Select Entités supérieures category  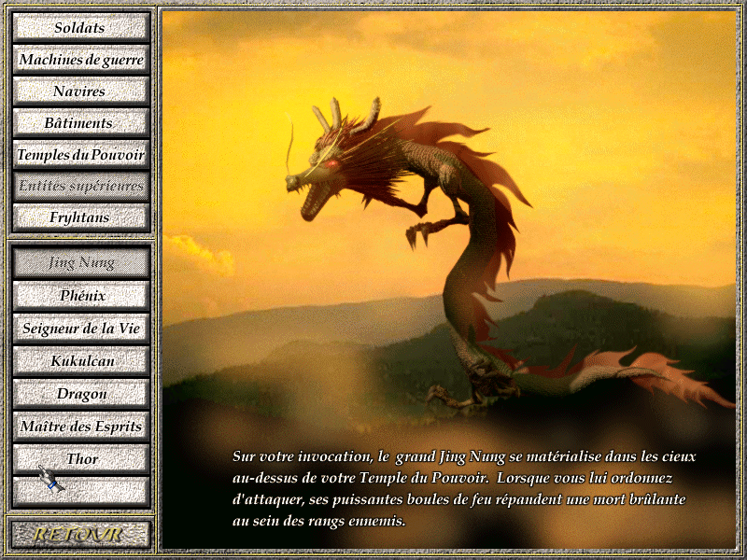pyautogui.click(x=81, y=186)
